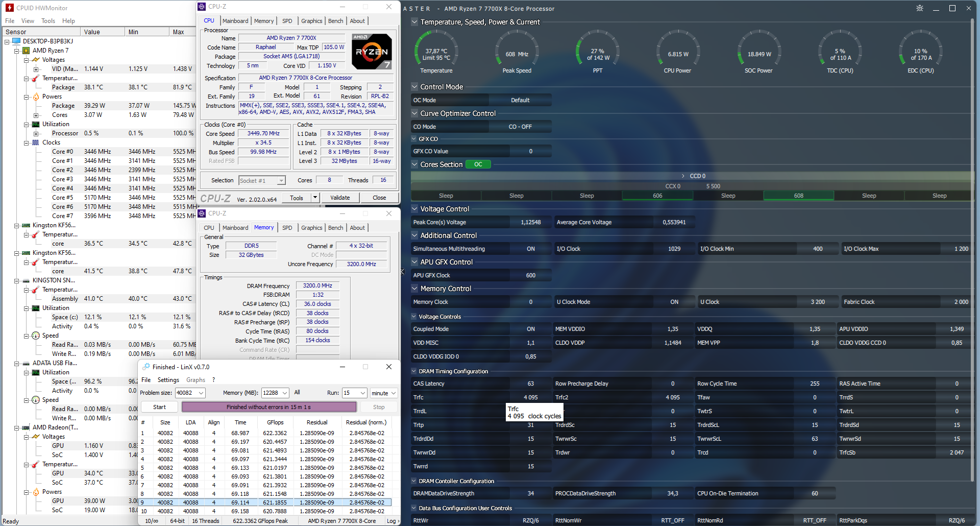Expand the Processor utilization row in HWMonitor

click(x=36, y=133)
